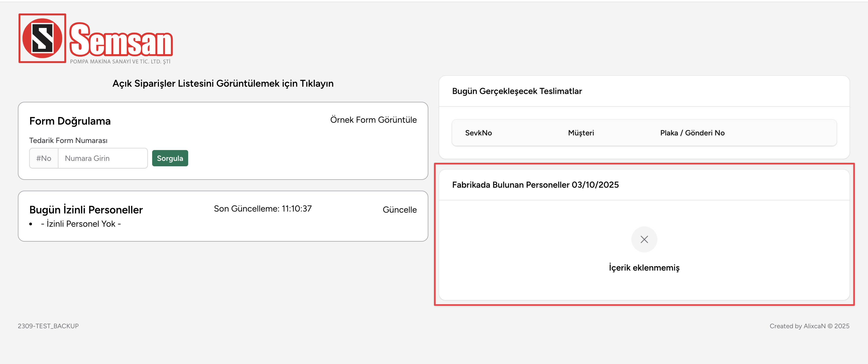Click the İzinli Personel Yok list item

coord(80,224)
